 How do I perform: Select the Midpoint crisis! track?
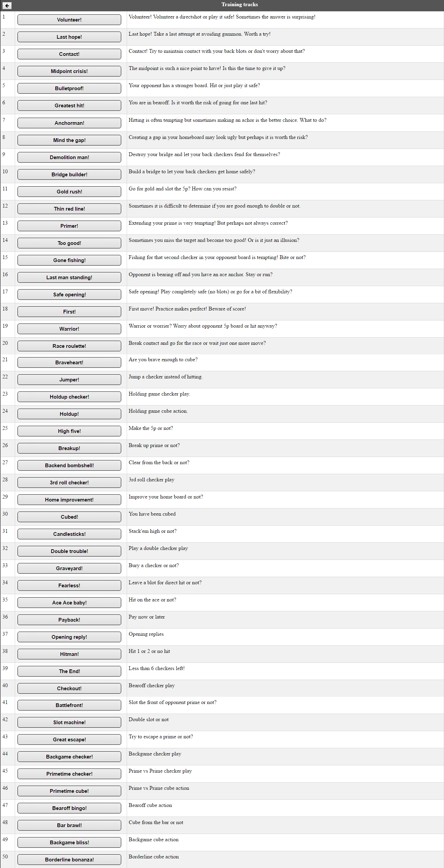pos(69,71)
